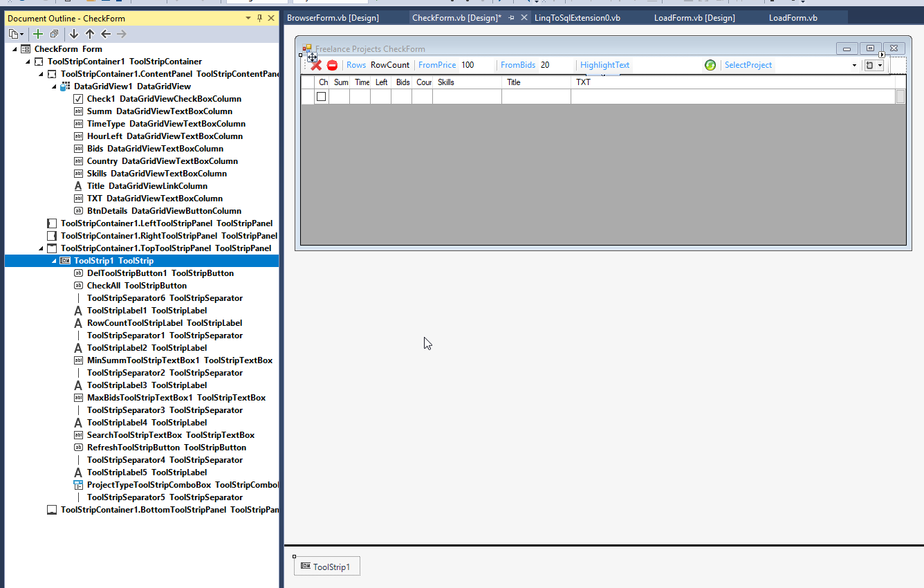Image resolution: width=924 pixels, height=588 pixels.
Task: Open the LoadForm.vb [Design] tab
Action: click(694, 18)
